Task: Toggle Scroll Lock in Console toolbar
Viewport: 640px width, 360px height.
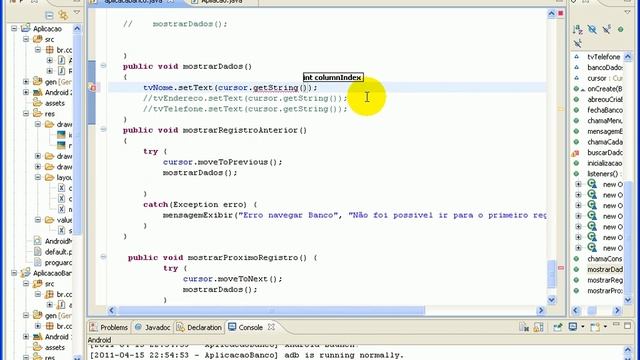Action: pyautogui.click(x=539, y=327)
